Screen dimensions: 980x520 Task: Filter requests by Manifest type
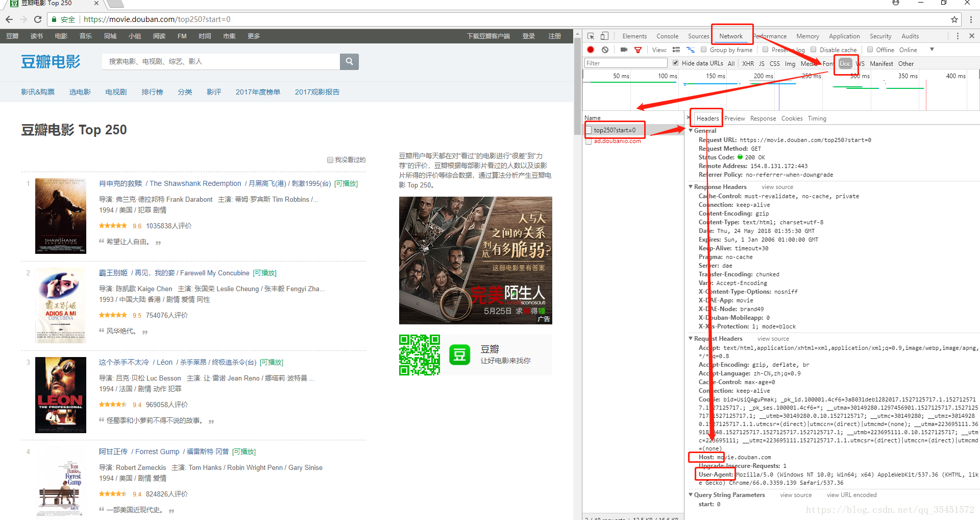[x=881, y=63]
